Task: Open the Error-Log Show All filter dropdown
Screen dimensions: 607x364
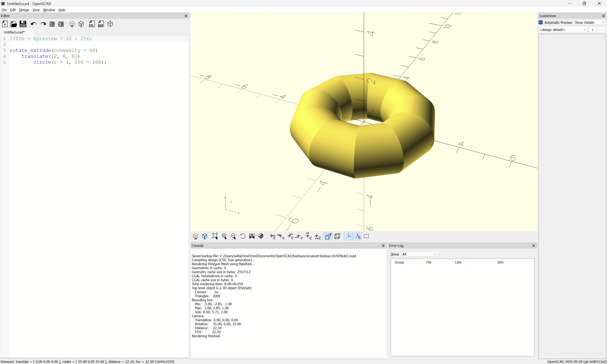Action: pyautogui.click(x=419, y=254)
